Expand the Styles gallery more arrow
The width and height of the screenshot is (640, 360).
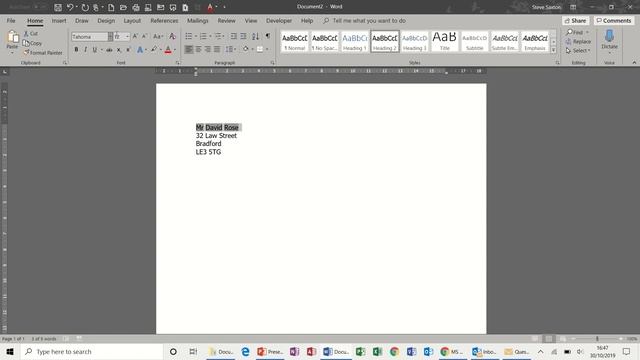coord(553,50)
